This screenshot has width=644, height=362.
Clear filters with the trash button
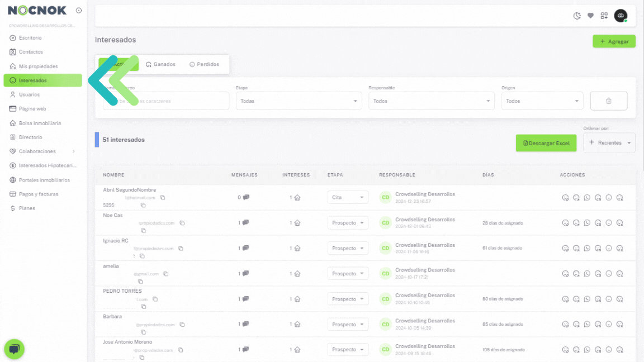coord(609,101)
